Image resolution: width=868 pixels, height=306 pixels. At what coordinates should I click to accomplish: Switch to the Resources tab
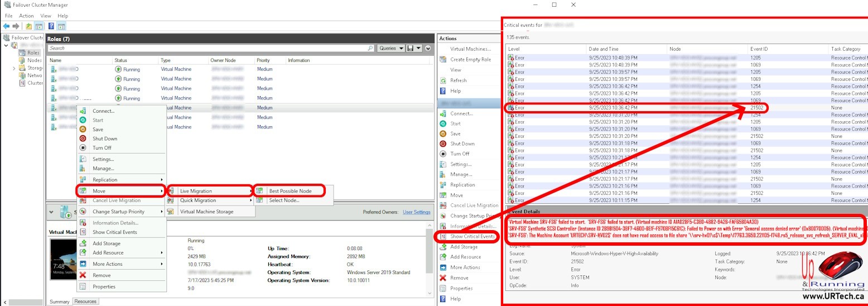coord(85,302)
